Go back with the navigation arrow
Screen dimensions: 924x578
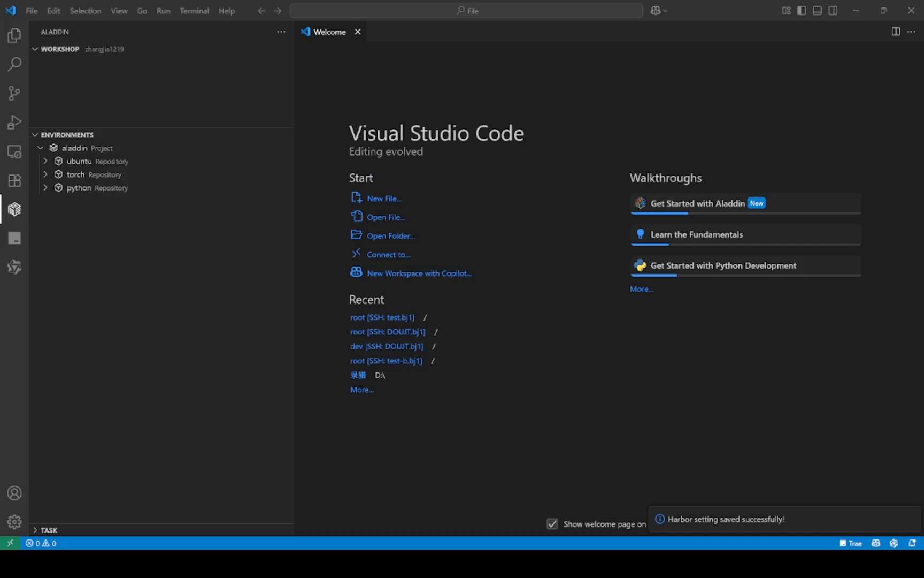tap(261, 11)
